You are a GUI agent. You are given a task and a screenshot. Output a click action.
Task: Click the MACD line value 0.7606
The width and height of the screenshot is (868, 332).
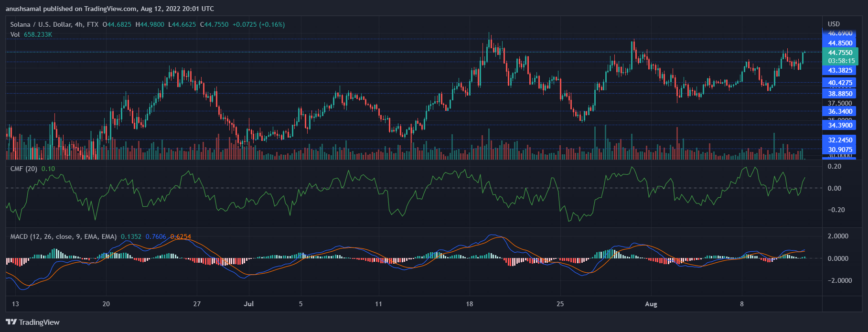[x=156, y=236]
